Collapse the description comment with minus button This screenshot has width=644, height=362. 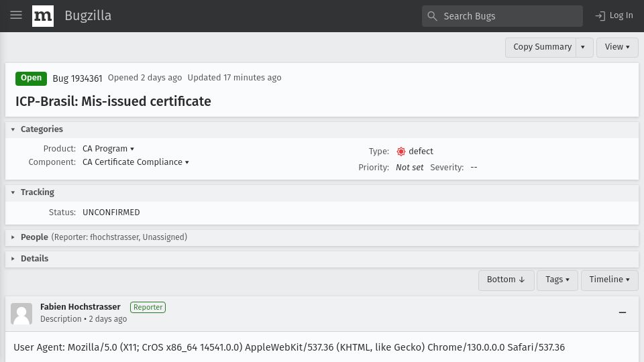click(x=623, y=313)
